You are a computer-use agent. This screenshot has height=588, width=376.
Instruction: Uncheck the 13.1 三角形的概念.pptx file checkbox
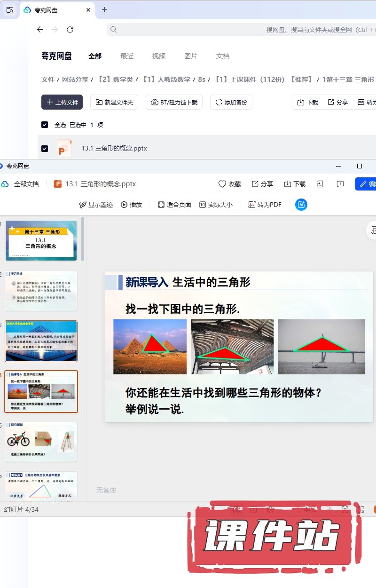point(45,149)
